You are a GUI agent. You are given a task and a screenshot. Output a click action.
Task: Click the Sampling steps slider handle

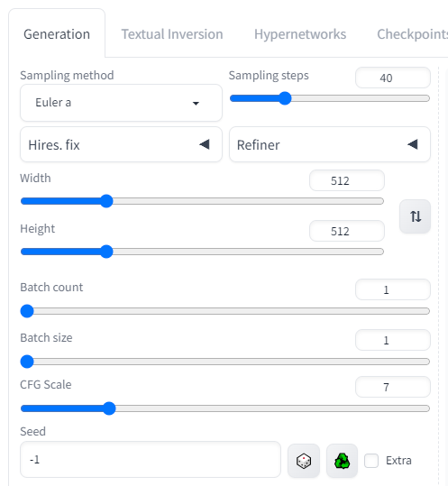[285, 98]
